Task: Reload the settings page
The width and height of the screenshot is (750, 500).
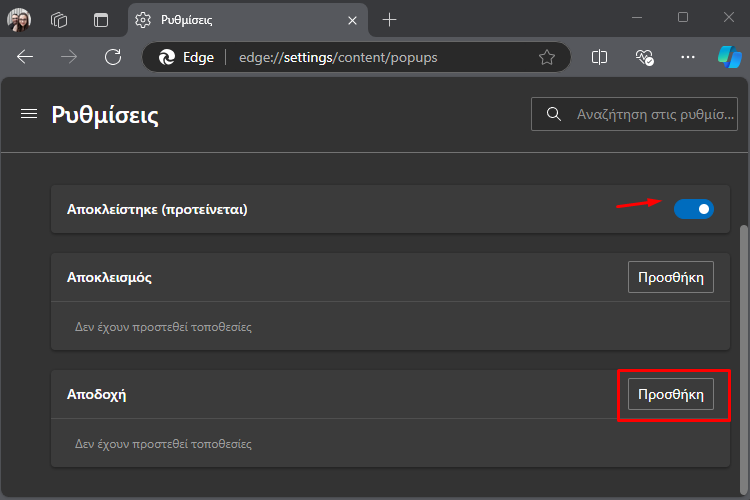Action: [113, 57]
